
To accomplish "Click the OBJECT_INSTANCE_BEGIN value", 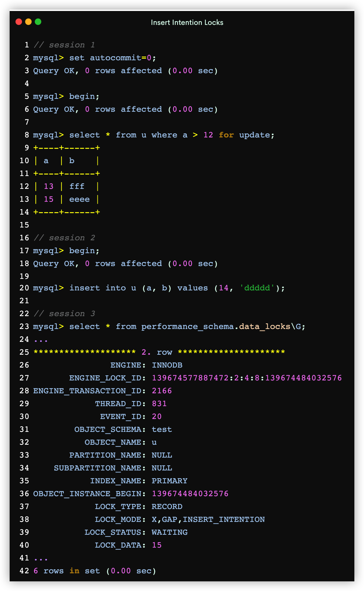I will click(190, 493).
